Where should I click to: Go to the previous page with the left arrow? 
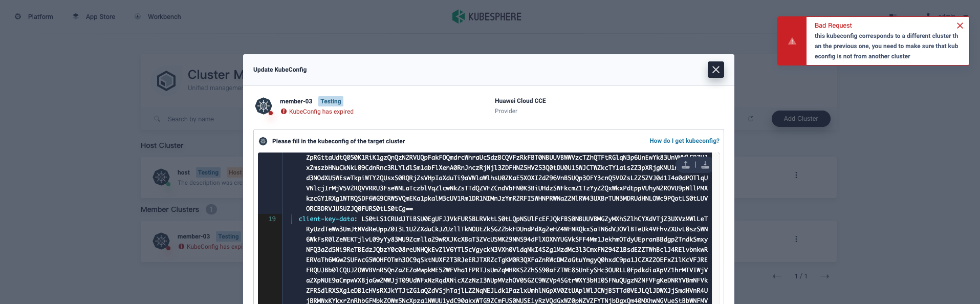click(777, 276)
